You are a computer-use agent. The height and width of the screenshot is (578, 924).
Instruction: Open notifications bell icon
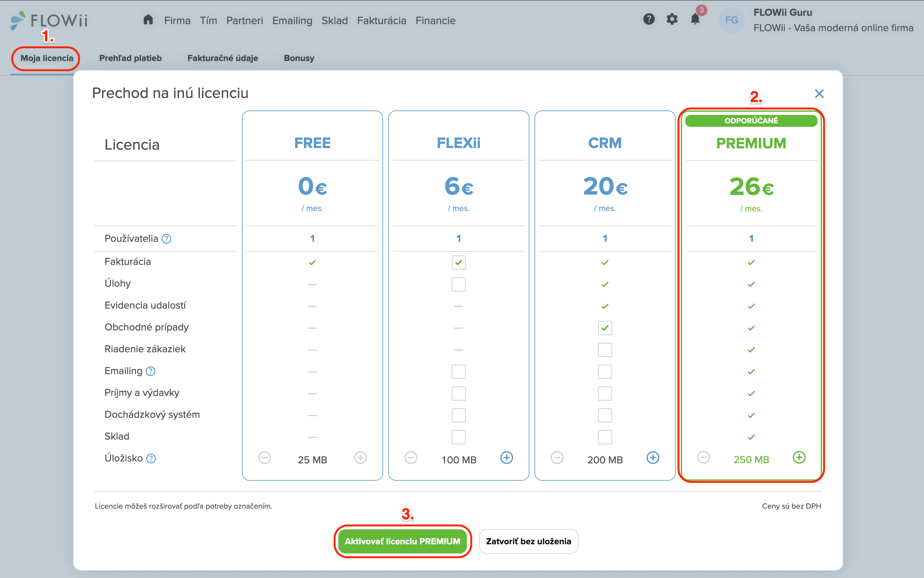(x=695, y=19)
